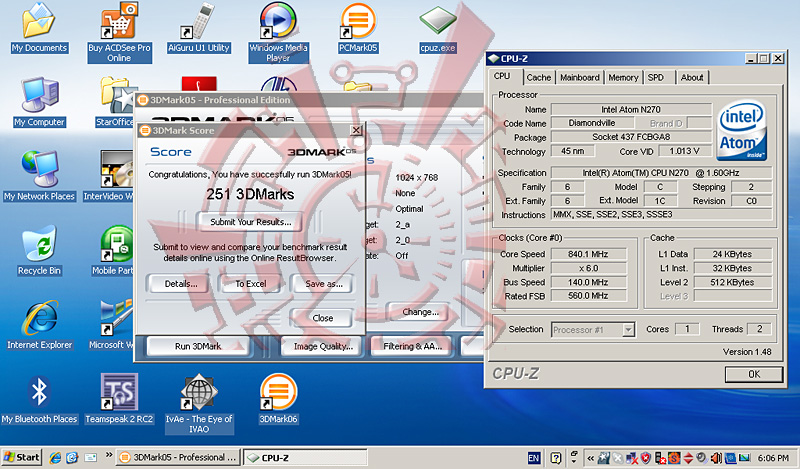800x469 pixels.
Task: Click the language bar EN indicator
Action: point(534,458)
